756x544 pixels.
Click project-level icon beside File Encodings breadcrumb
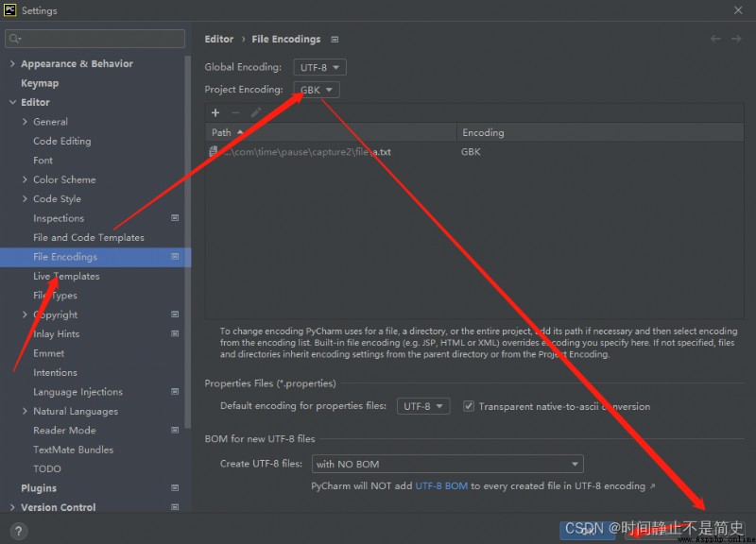pos(335,40)
